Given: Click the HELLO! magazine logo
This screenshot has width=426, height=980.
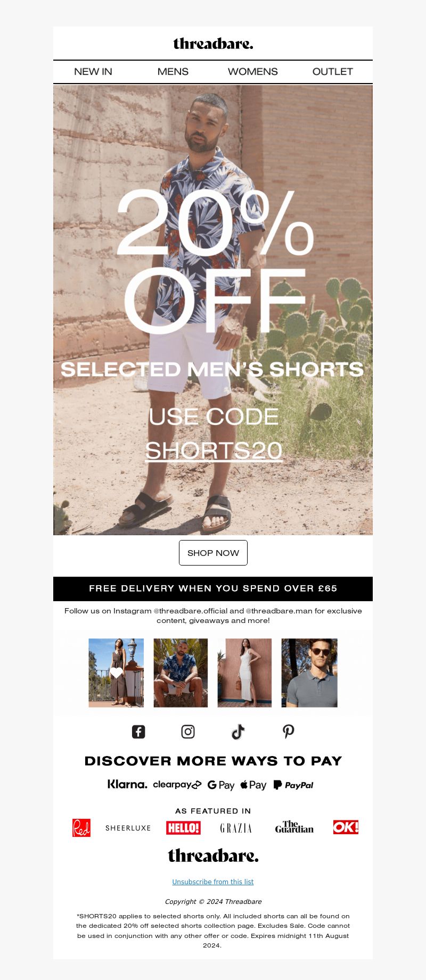Looking at the screenshot, I should click(183, 828).
